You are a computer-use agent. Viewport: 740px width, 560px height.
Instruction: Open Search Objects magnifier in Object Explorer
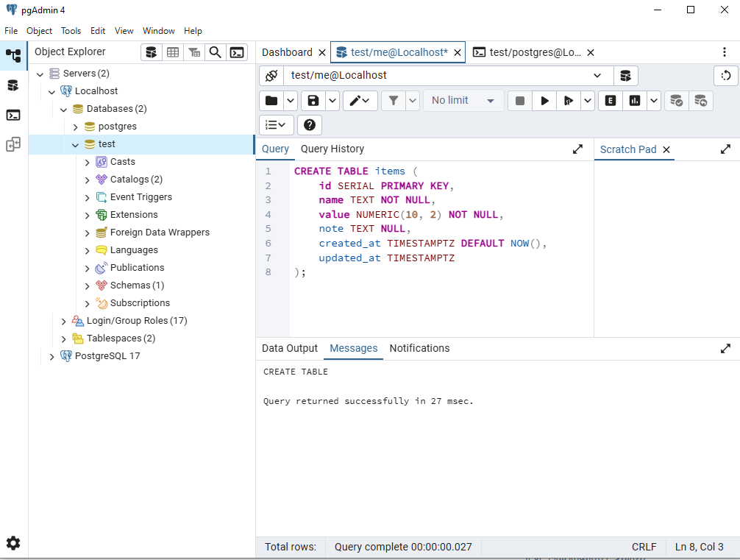(215, 52)
